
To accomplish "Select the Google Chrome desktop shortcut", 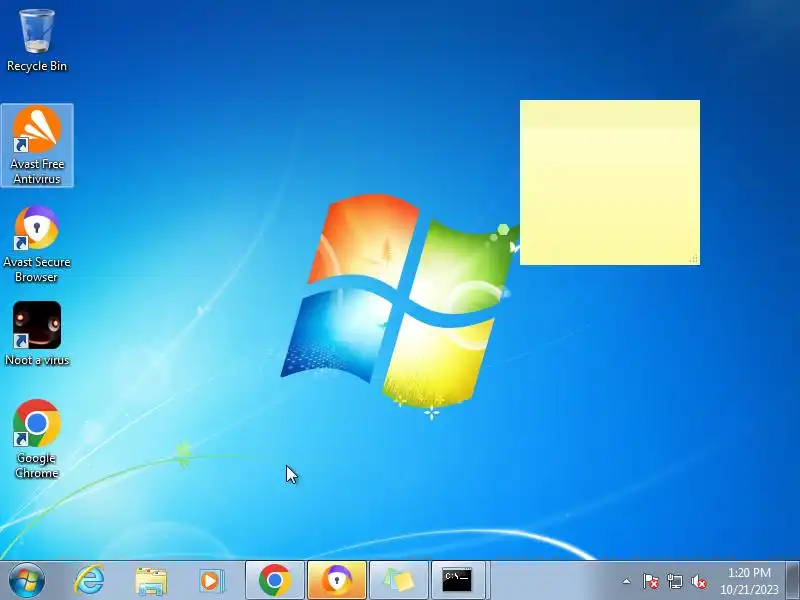I will click(37, 439).
